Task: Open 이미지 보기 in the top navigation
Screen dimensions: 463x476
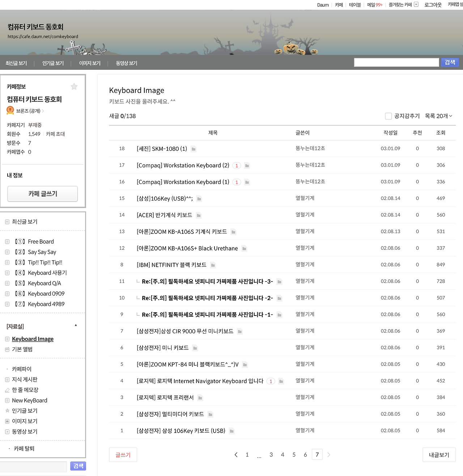Action: coord(90,63)
